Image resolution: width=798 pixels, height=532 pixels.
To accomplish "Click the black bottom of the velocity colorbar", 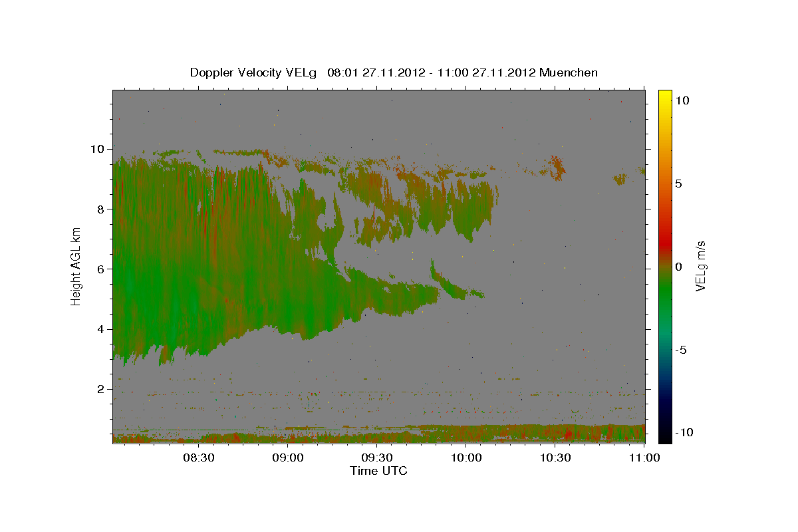I will pos(665,436).
